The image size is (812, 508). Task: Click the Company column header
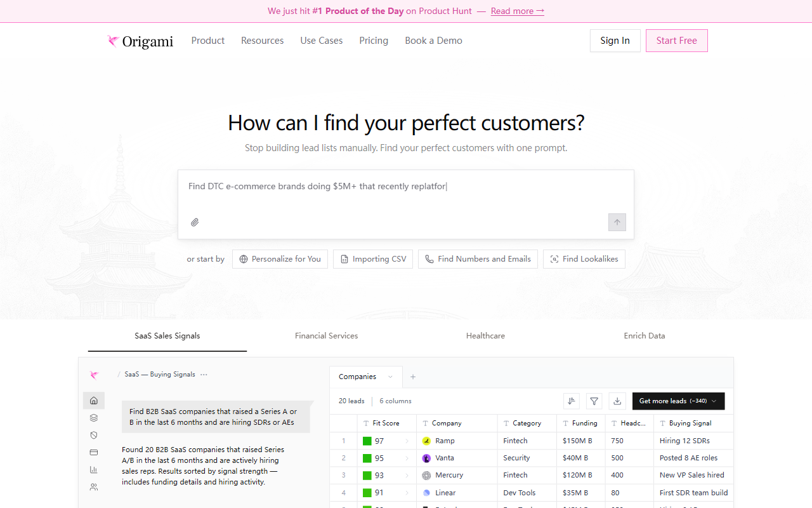(457, 423)
